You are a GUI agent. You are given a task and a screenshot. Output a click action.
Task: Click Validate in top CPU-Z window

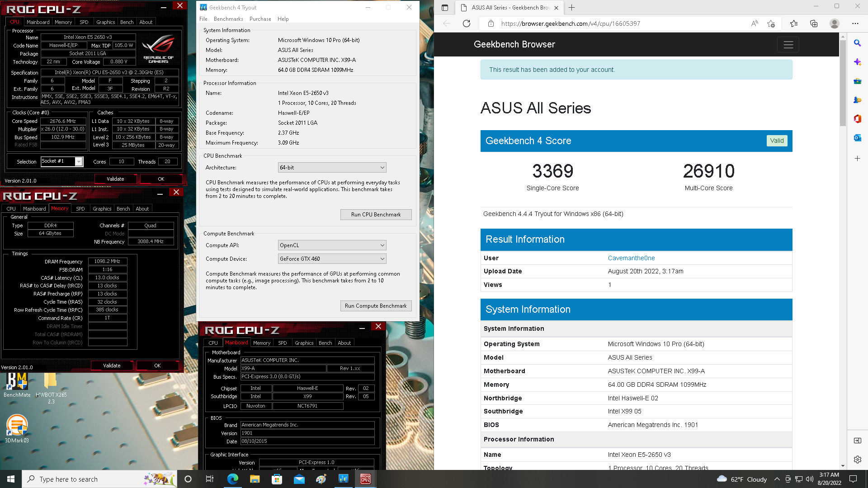coord(115,179)
